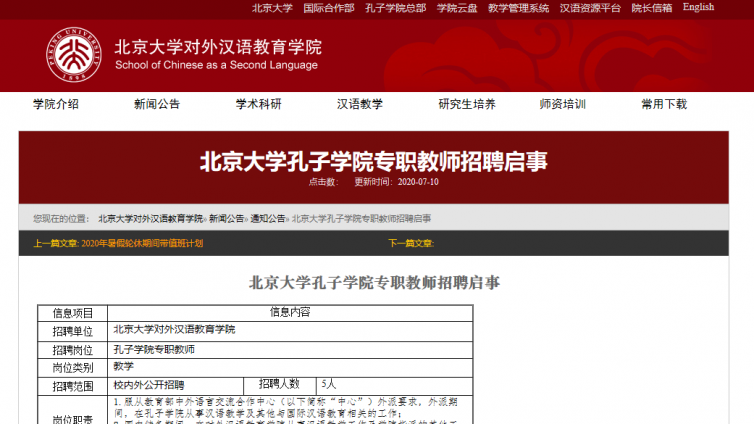This screenshot has height=424, width=754.
Task: Open the 学院云盘 top link
Action: pos(457,8)
